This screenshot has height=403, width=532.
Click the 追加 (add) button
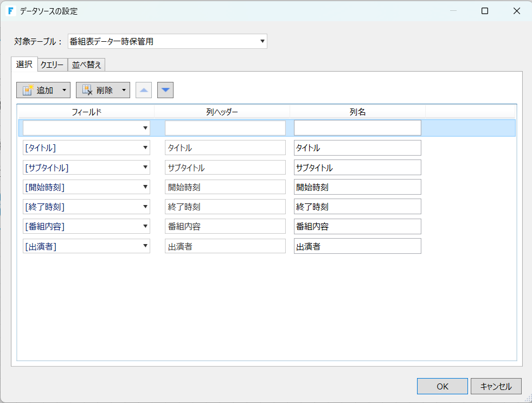pyautogui.click(x=38, y=90)
